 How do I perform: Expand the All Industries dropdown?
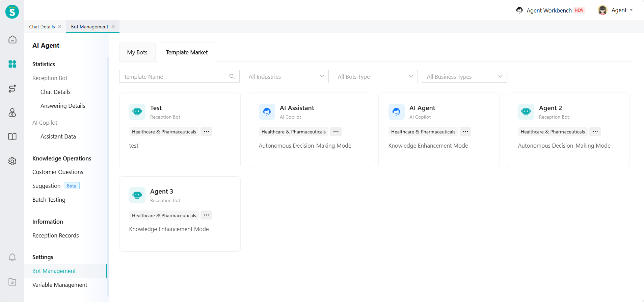click(x=286, y=77)
